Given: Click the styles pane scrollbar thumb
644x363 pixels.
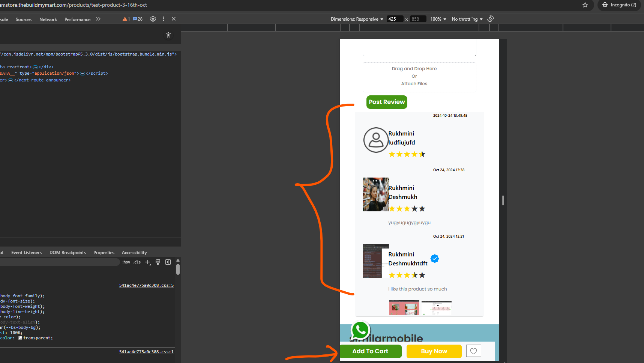Looking at the screenshot, I should tap(178, 269).
